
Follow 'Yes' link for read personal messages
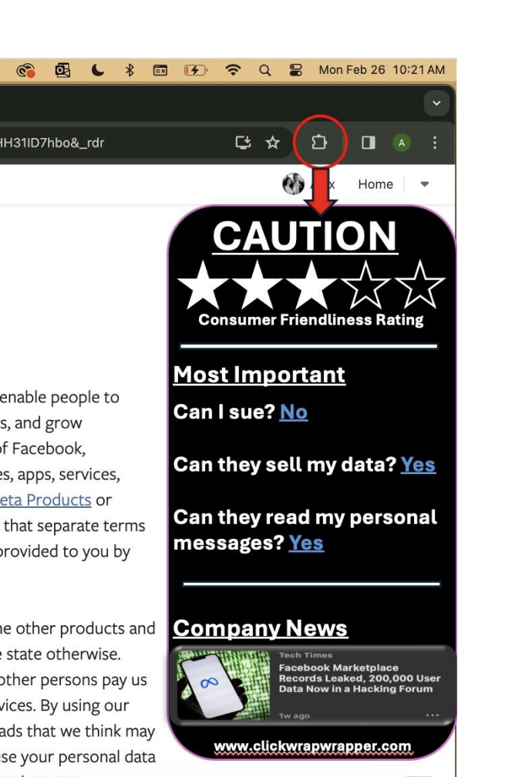click(x=306, y=543)
